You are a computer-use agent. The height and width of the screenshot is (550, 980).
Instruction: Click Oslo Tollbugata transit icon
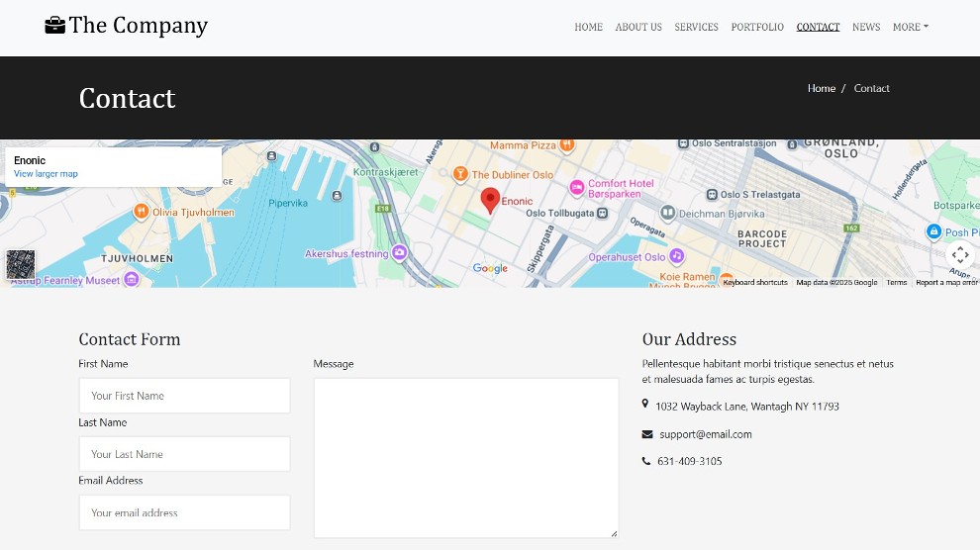[602, 213]
